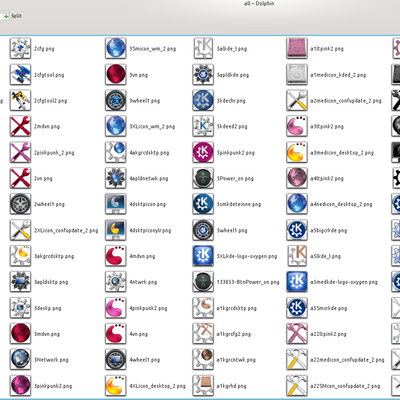The height and width of the screenshot is (400, 400).
Task: Select the a1ltpink2.png pink drive thumbnail
Action: [x=297, y=48]
